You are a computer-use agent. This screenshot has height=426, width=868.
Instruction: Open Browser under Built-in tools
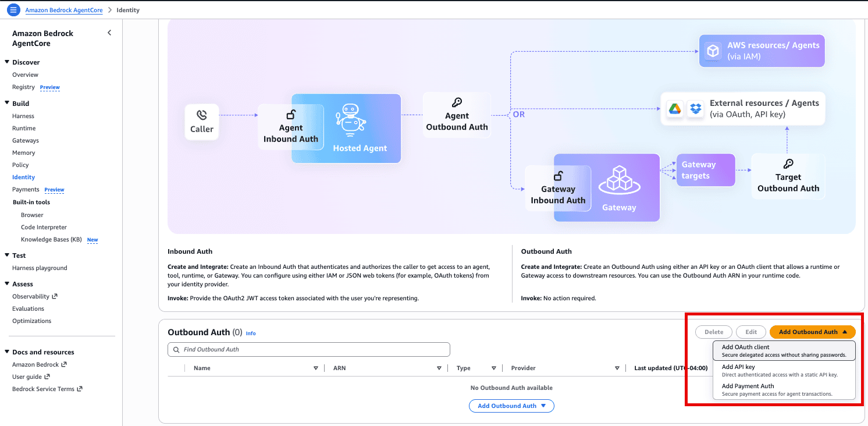coord(32,215)
